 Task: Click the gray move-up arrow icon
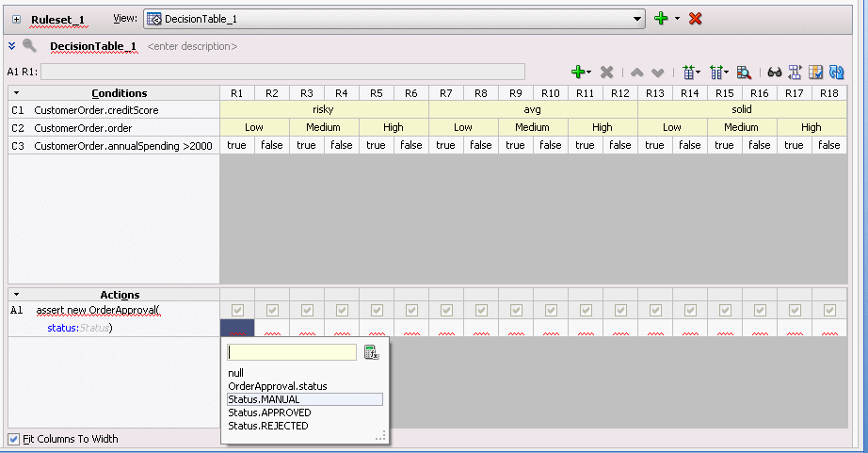[636, 73]
